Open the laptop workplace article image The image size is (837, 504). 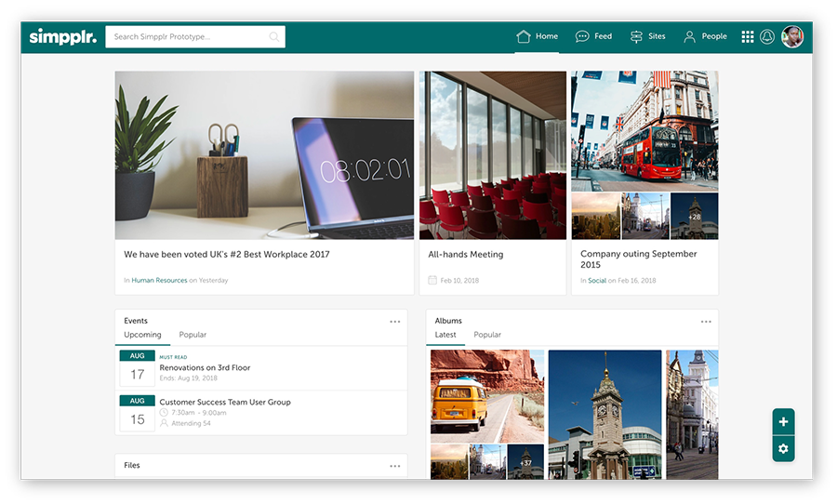click(264, 155)
